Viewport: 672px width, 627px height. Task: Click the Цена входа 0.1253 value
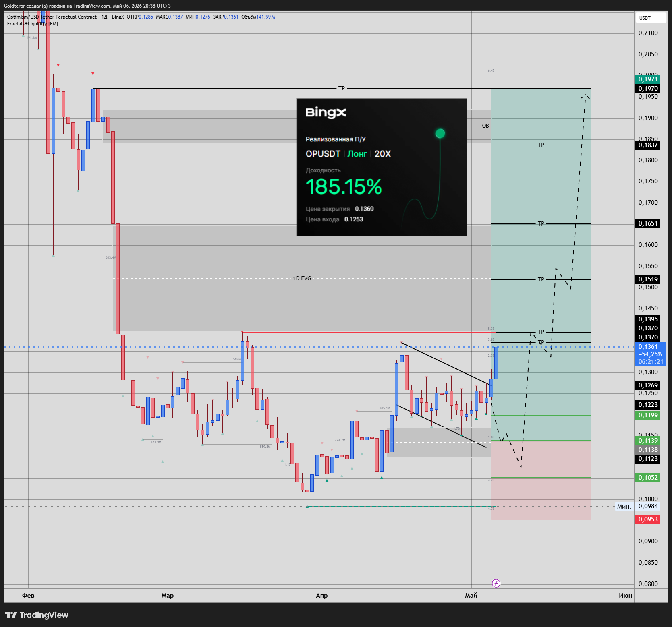coord(354,219)
